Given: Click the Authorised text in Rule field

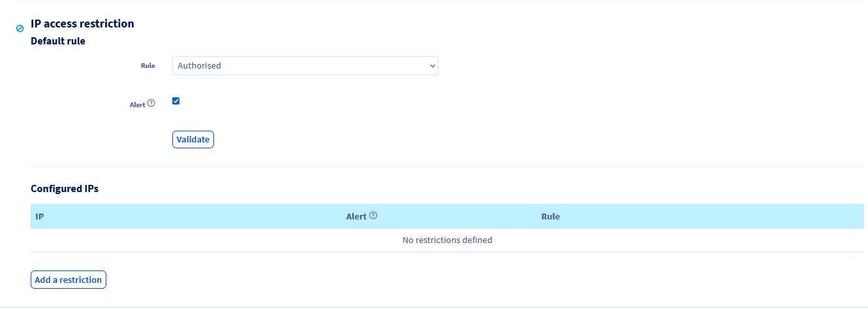Looking at the screenshot, I should 200,66.
